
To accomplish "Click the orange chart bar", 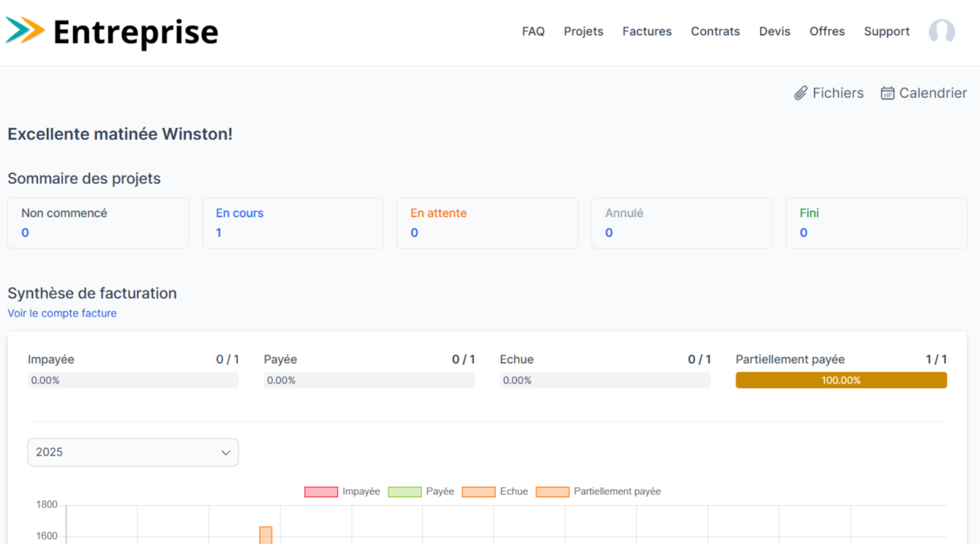I will click(265, 534).
